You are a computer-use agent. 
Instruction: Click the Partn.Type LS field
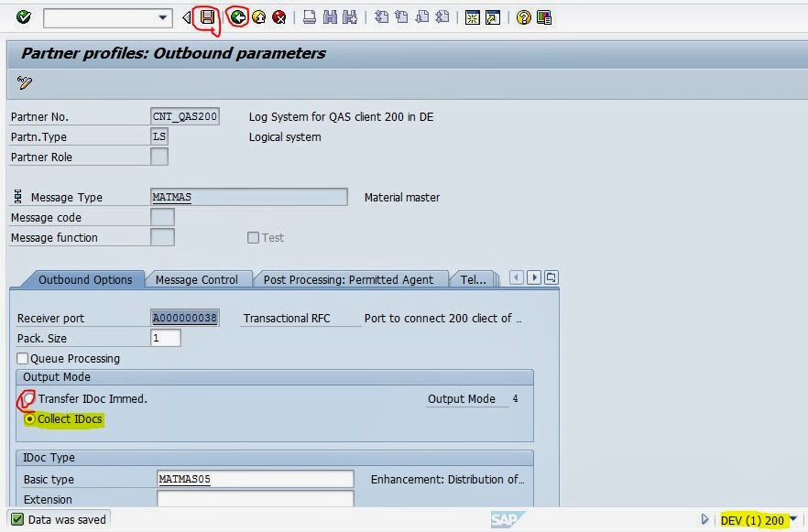159,136
